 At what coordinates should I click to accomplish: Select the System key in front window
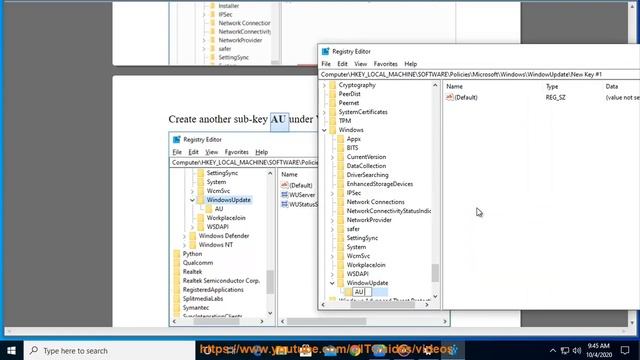pyautogui.click(x=356, y=247)
